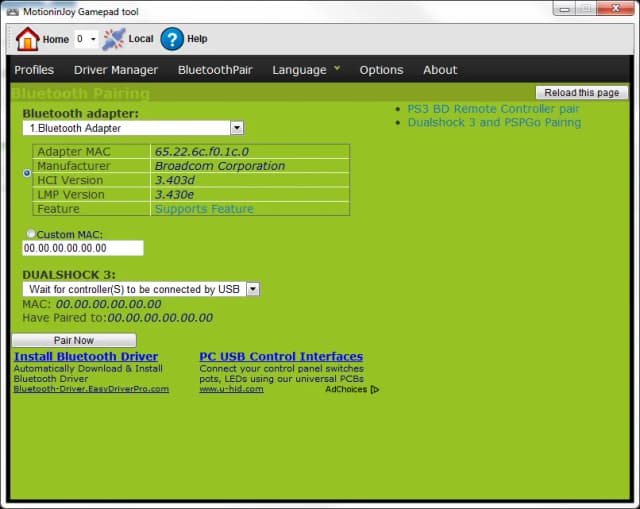Expand the Bluetooth Adapter dropdown arrow

(x=237, y=128)
